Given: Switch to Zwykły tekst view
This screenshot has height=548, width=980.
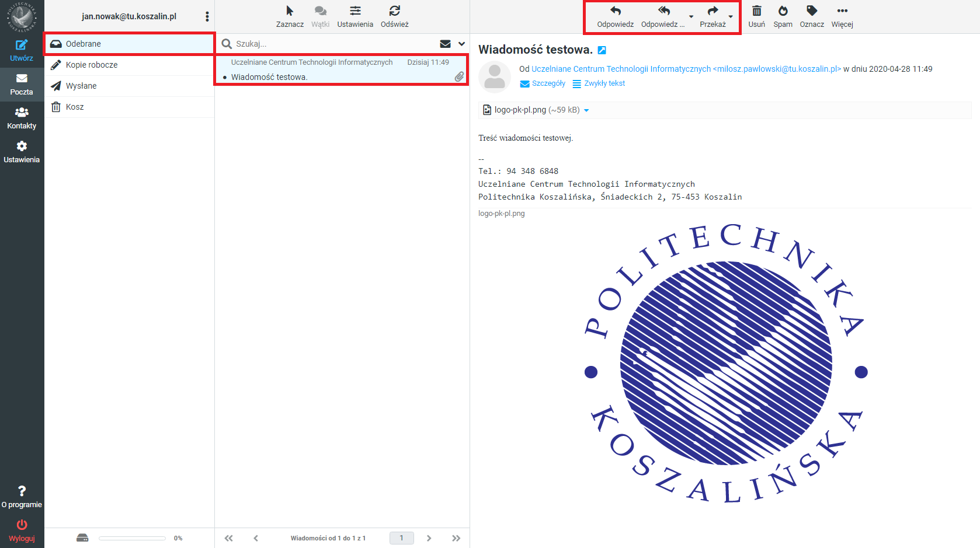Looking at the screenshot, I should click(599, 83).
